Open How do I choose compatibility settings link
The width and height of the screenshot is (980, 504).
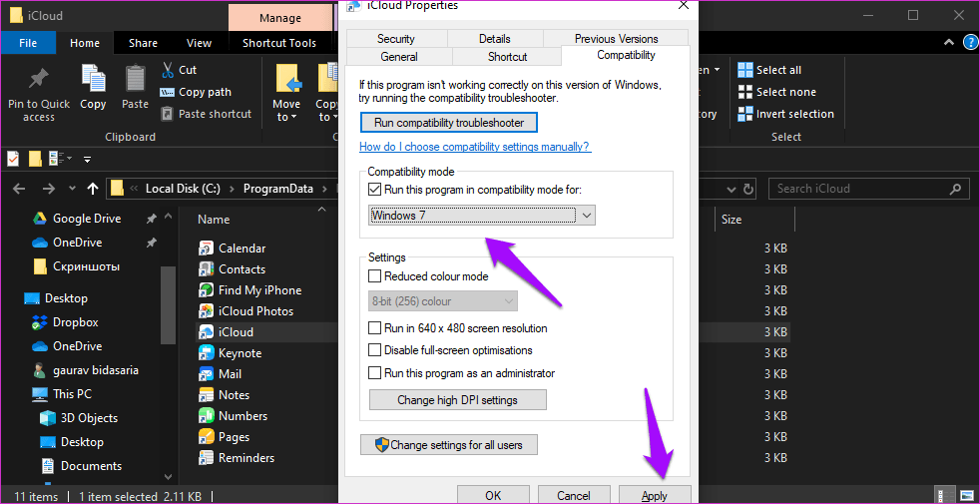pos(475,147)
